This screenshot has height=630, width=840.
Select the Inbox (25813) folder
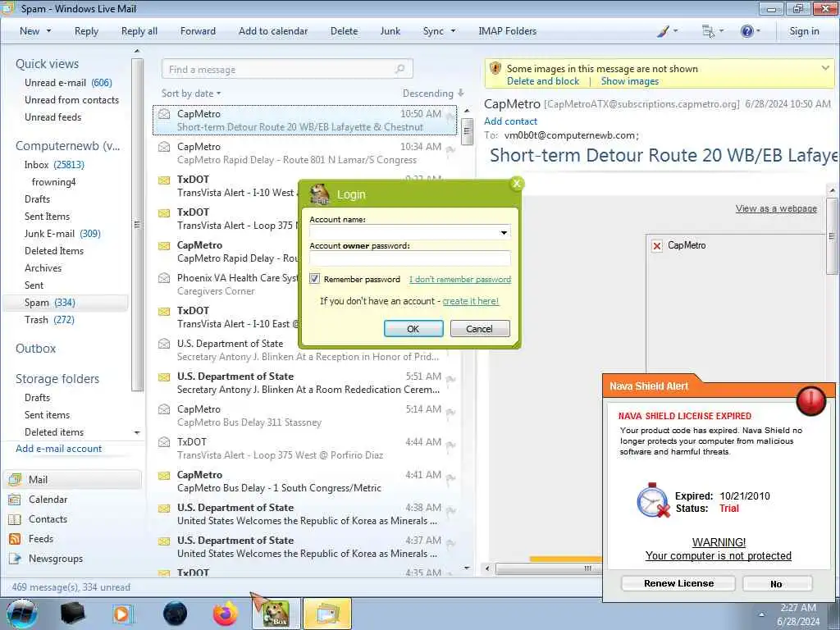[x=54, y=164]
